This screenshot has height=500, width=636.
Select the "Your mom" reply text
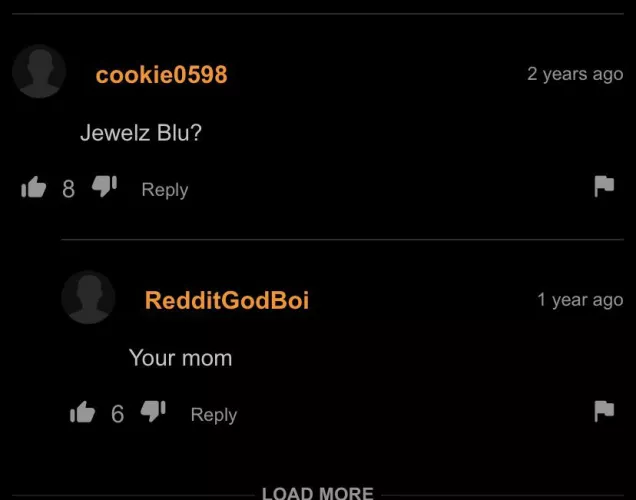(x=180, y=358)
